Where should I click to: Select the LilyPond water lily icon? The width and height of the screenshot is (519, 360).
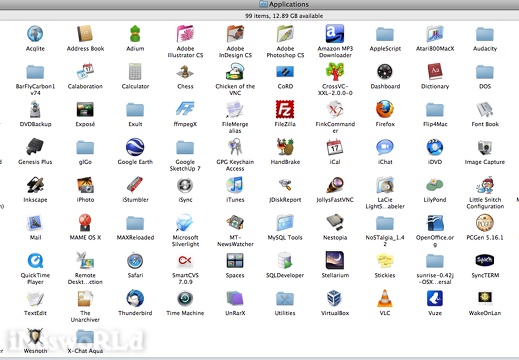[435, 184]
